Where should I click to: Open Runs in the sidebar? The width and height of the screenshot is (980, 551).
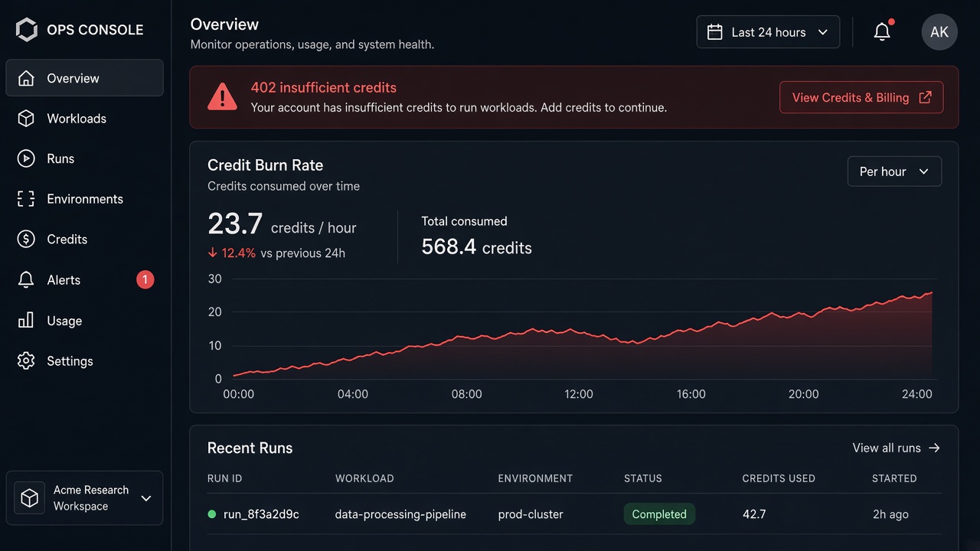(x=84, y=158)
